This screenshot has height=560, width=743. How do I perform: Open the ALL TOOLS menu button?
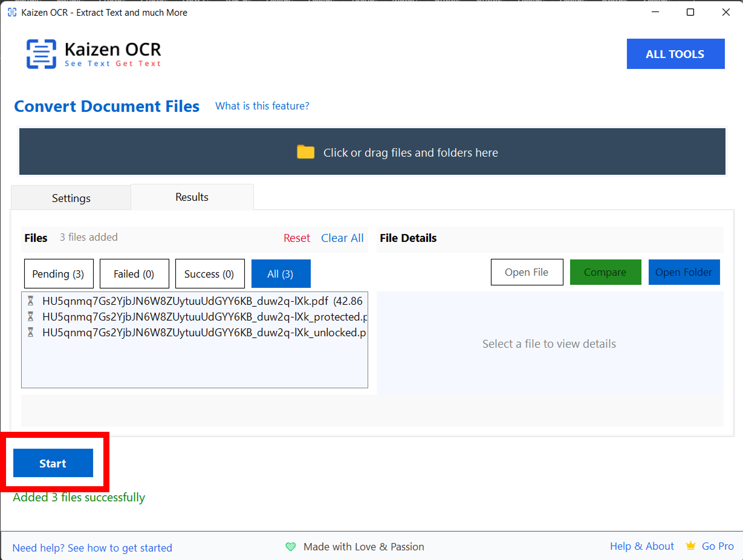tap(675, 54)
